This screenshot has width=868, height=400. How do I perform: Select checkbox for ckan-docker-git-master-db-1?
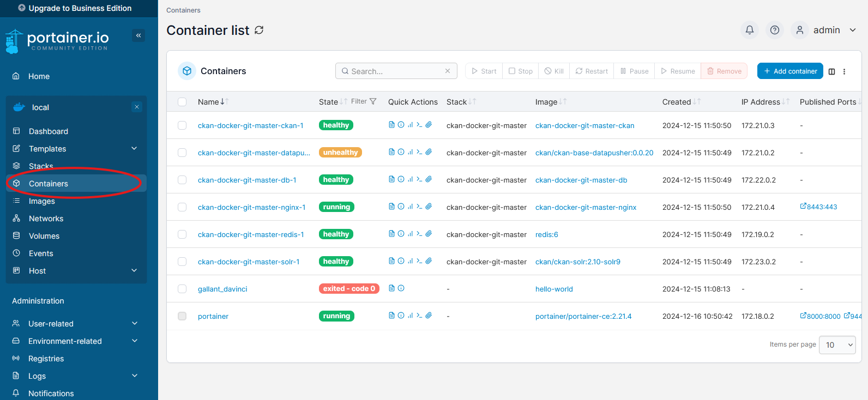click(x=182, y=180)
